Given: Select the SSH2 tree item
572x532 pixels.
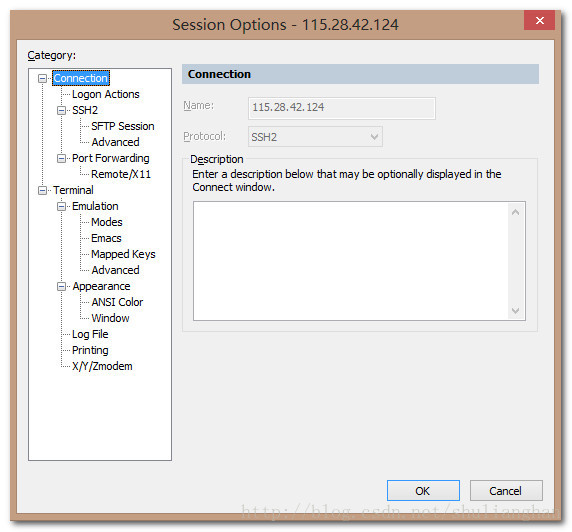Looking at the screenshot, I should [85, 110].
